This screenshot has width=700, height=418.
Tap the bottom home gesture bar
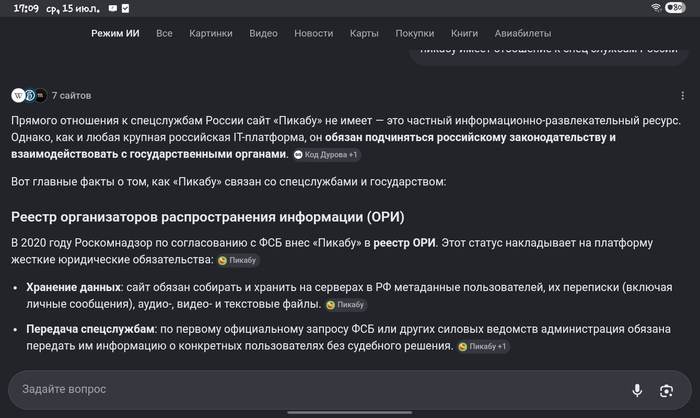(350, 413)
